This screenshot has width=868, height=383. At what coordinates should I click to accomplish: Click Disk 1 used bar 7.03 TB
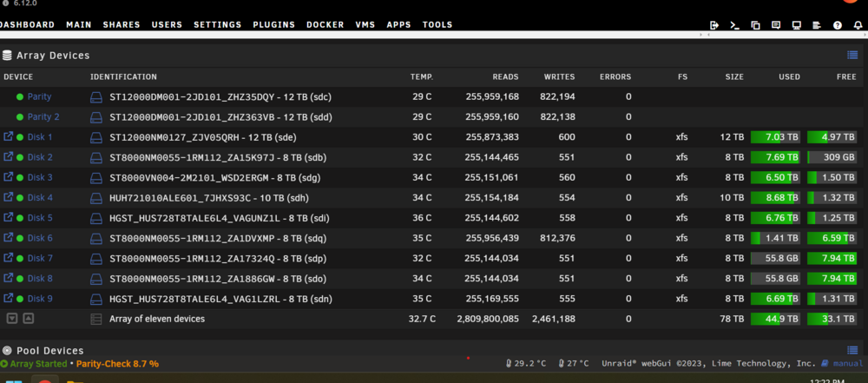pos(775,137)
